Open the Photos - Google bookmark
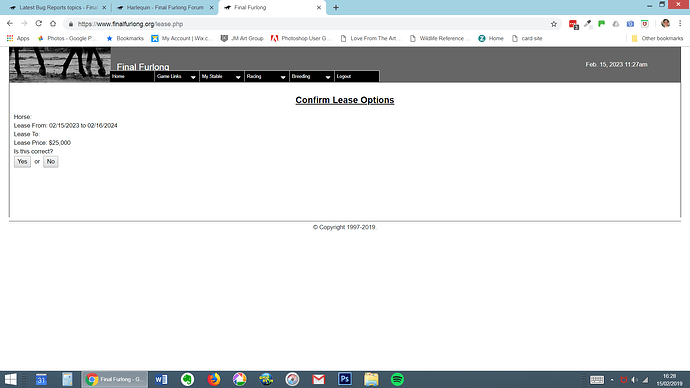690x388 pixels. pos(67,38)
